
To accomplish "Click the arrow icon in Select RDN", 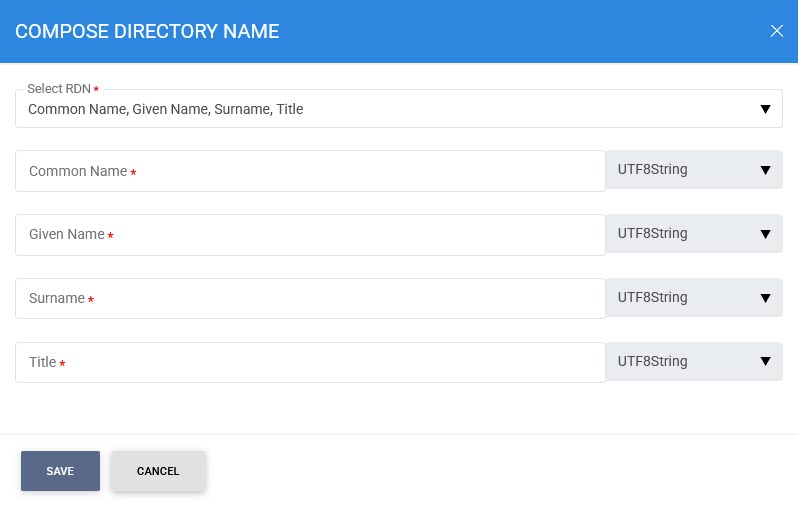I will (765, 109).
